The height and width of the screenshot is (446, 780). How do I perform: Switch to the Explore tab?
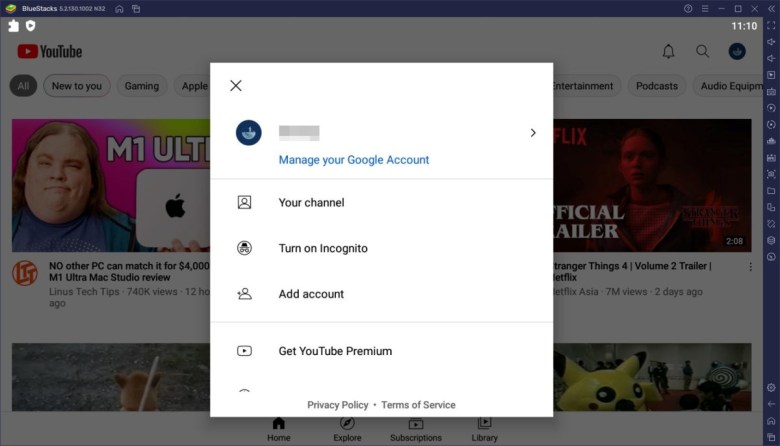pos(347,429)
